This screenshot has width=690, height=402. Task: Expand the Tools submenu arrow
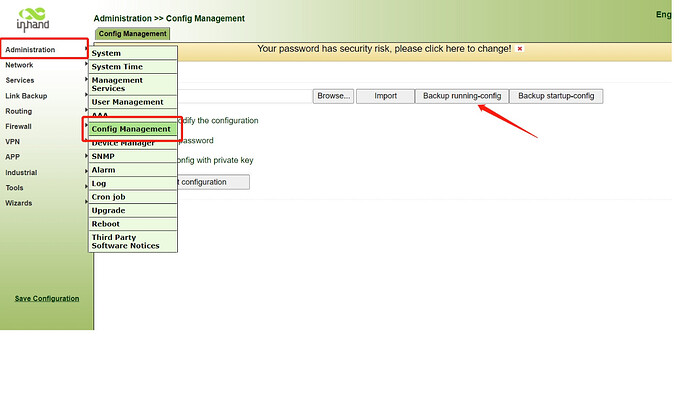(x=86, y=187)
